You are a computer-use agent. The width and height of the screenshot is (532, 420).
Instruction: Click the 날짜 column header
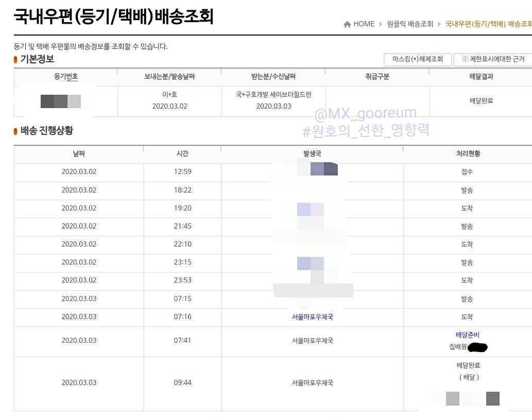[x=79, y=154]
